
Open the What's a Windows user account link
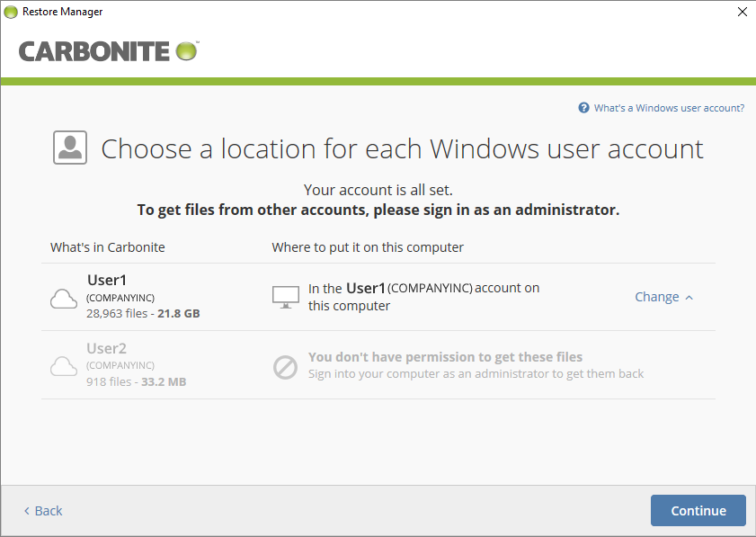tap(669, 107)
